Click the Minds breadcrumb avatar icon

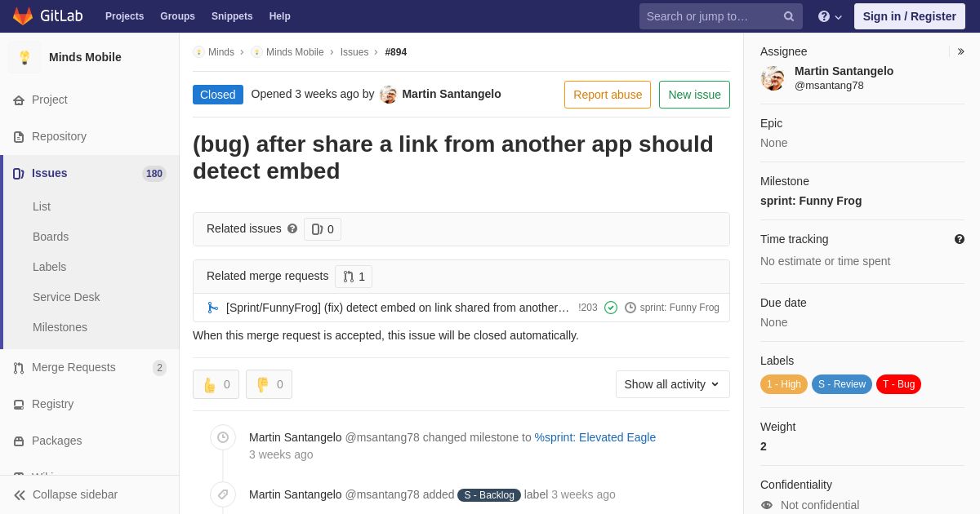(x=198, y=52)
